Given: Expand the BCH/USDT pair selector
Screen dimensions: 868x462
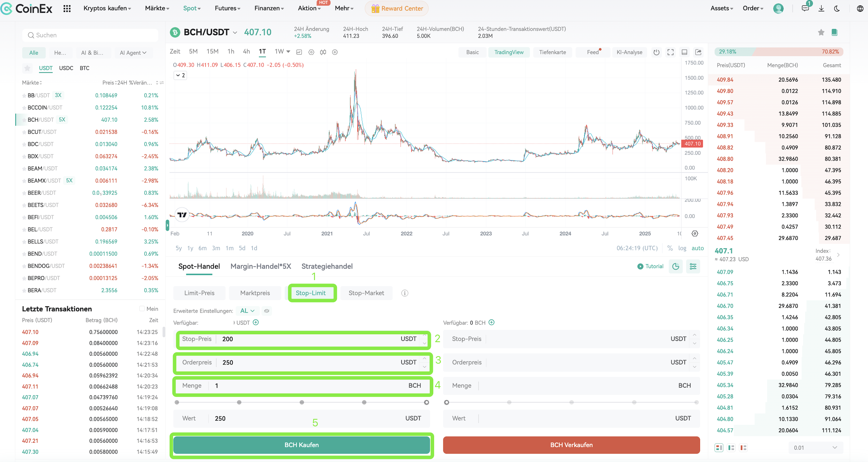Looking at the screenshot, I should click(235, 33).
